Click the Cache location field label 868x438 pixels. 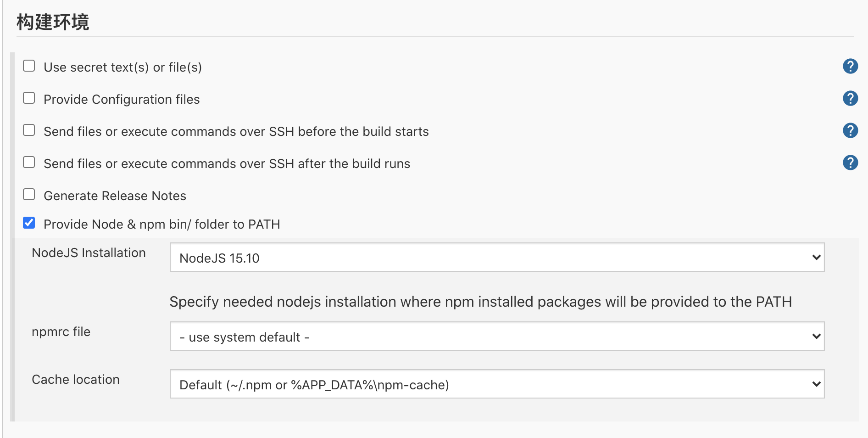(x=76, y=380)
